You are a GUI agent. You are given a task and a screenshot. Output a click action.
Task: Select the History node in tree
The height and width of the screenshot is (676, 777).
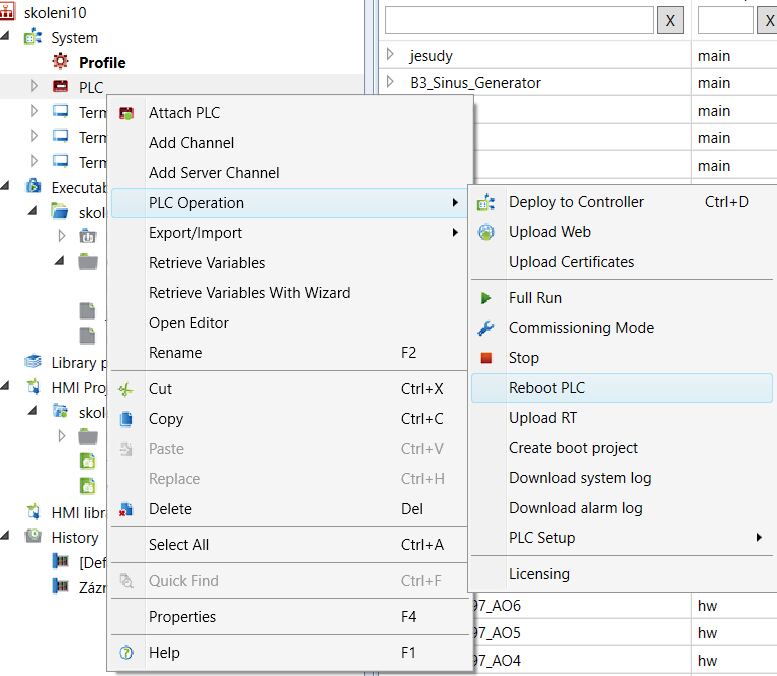74,538
